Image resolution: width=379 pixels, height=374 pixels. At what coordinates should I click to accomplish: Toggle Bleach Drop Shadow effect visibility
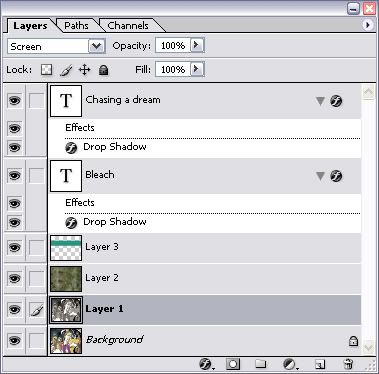14,222
